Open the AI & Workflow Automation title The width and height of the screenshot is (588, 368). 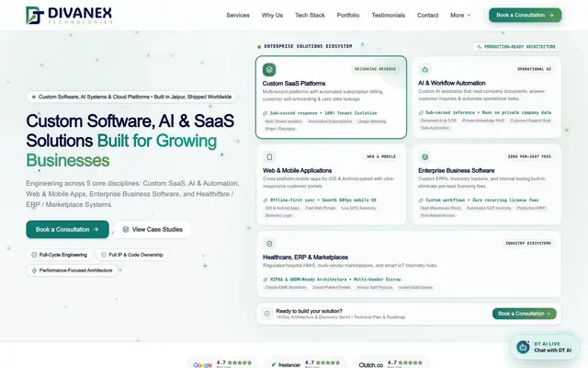[x=452, y=83]
